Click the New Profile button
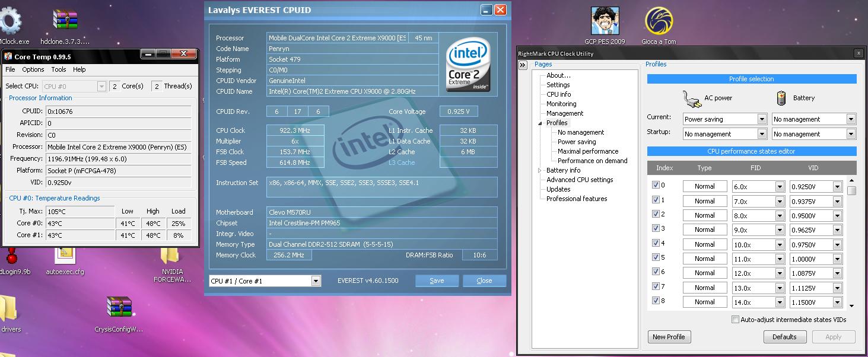This screenshot has height=357, width=868. pyautogui.click(x=669, y=337)
